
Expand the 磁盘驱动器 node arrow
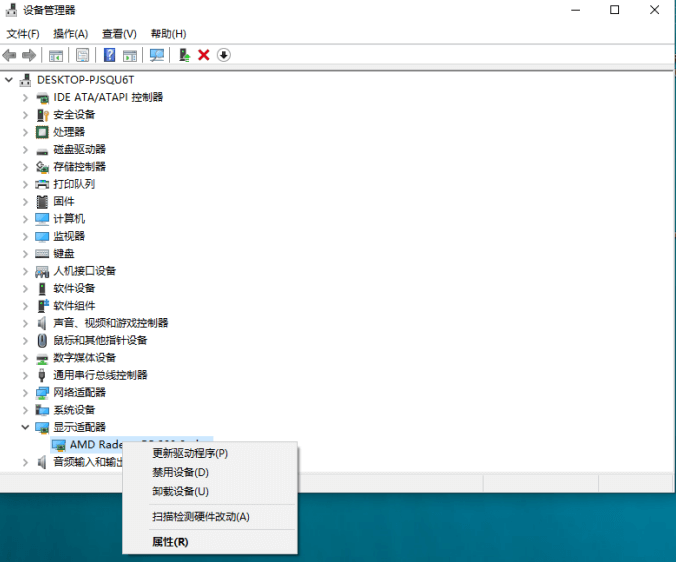25,150
